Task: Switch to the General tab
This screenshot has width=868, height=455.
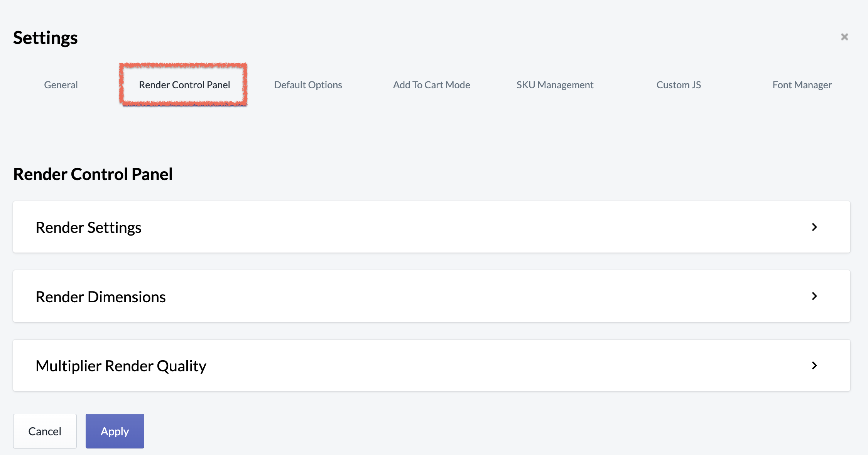Action: coord(61,85)
